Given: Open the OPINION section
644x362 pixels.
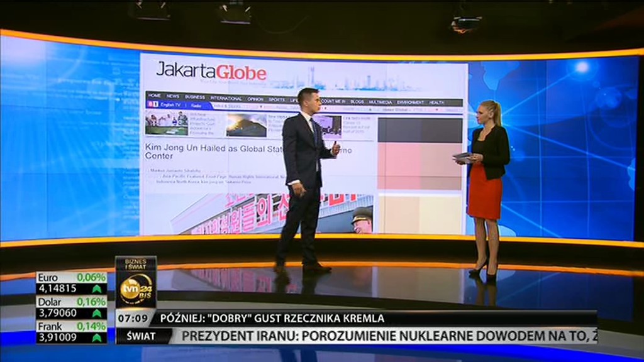Looking at the screenshot, I should (255, 99).
